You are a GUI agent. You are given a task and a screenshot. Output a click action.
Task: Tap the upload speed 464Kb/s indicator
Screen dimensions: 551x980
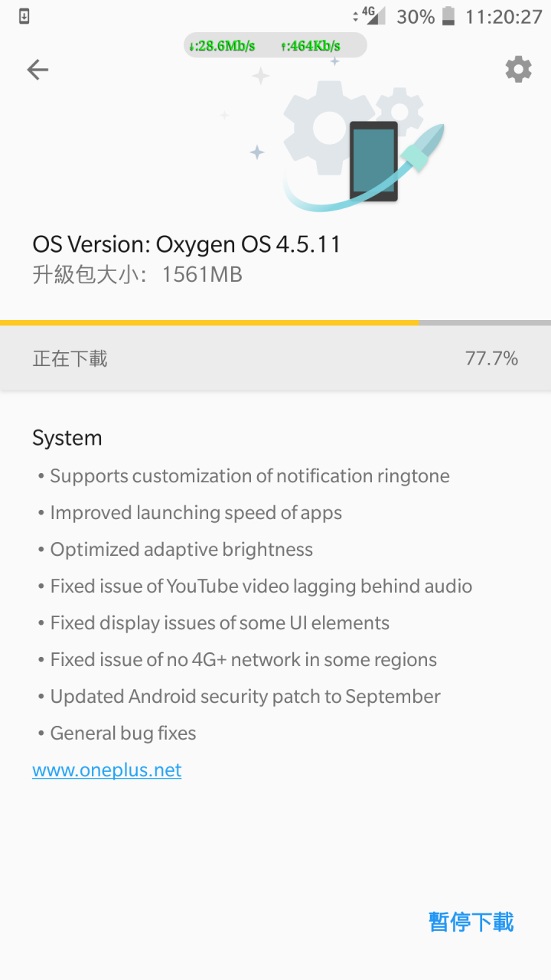pos(311,46)
